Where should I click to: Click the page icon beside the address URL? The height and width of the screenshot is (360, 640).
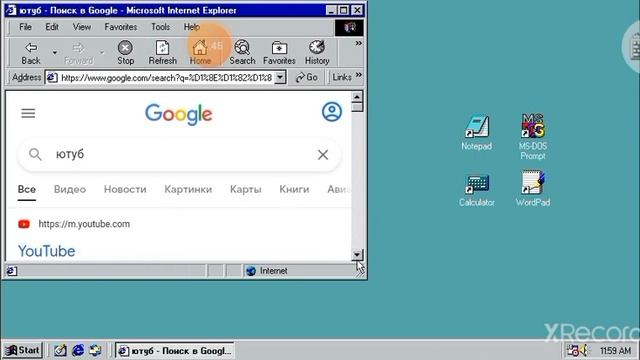click(x=52, y=77)
